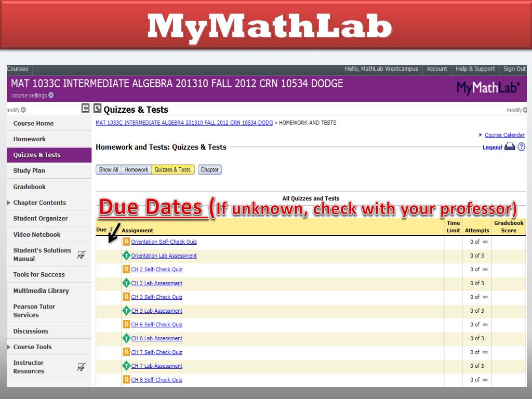Viewport: 532px width, 399px height.
Task: Click the Due column info icon
Action: [x=111, y=230]
